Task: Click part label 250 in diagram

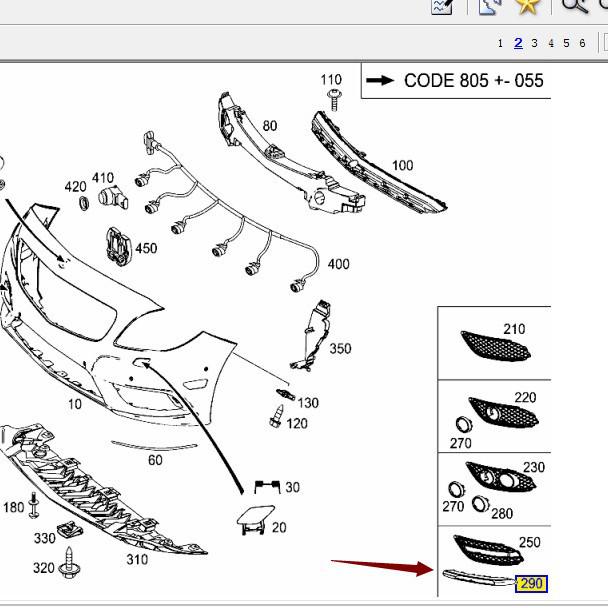Action: coord(529,542)
